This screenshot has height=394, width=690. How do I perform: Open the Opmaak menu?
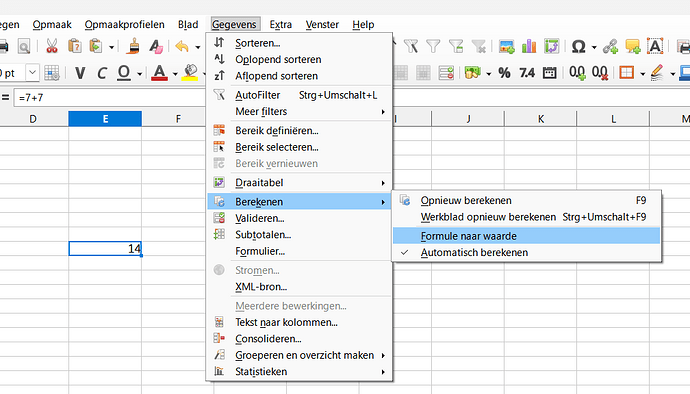52,25
